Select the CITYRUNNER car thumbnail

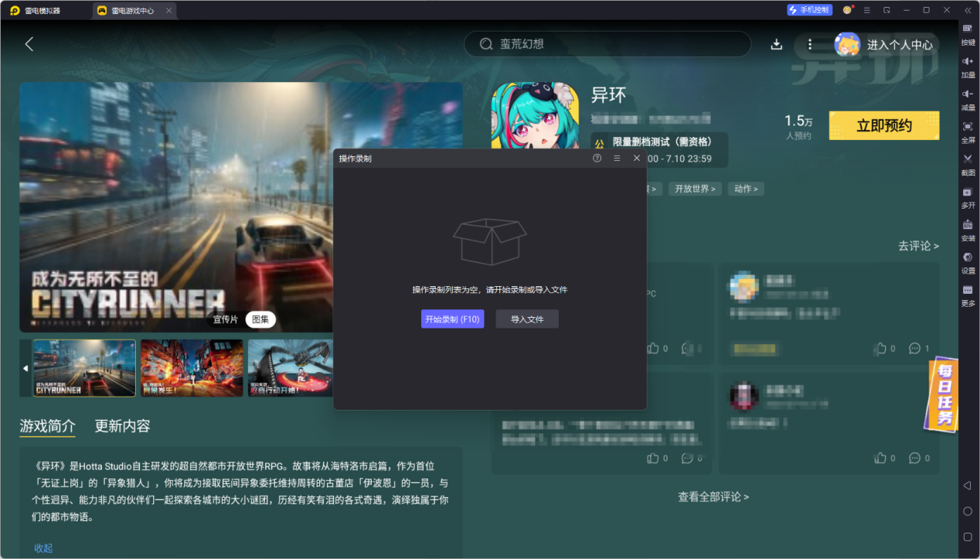(84, 368)
